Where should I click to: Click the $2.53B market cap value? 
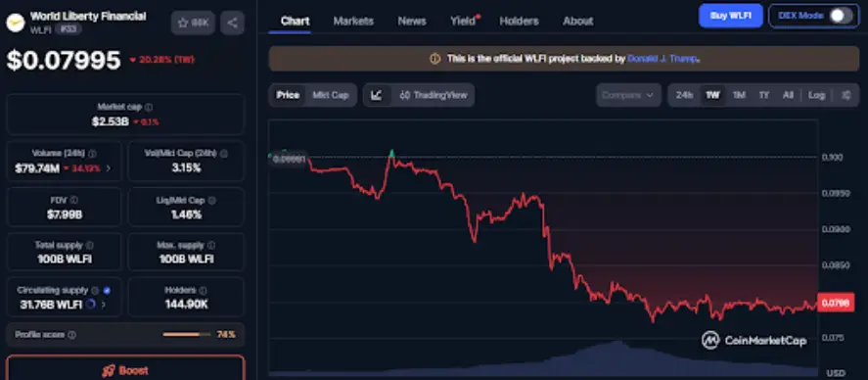click(111, 121)
